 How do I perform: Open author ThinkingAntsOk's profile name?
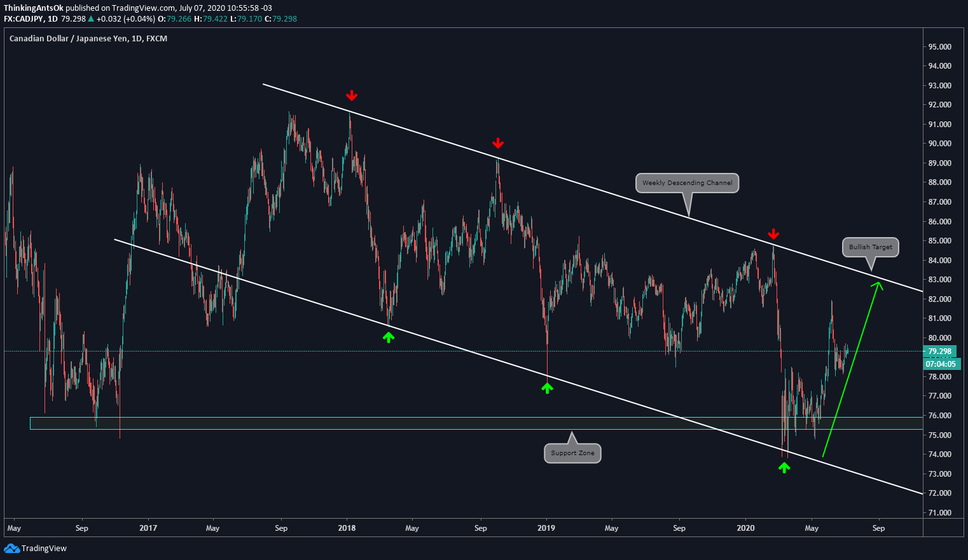[x=33, y=8]
